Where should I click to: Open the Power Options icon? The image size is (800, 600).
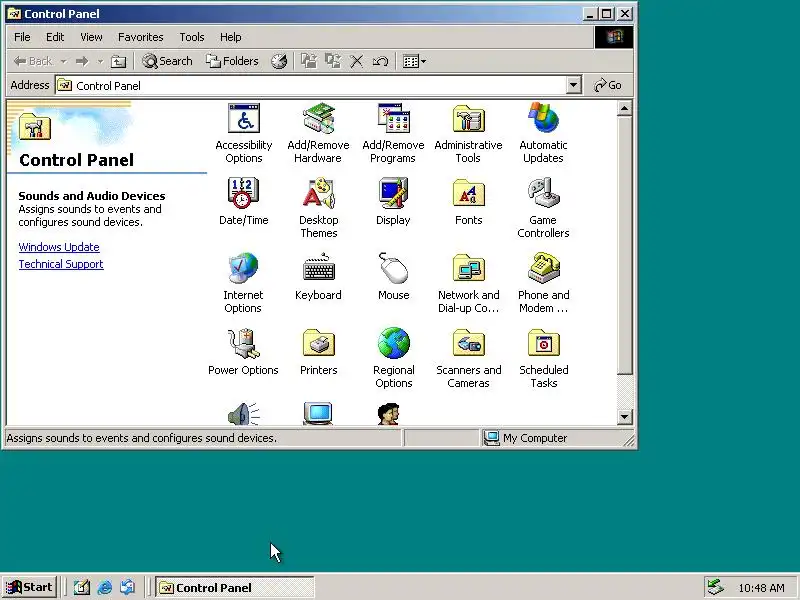[x=243, y=352]
